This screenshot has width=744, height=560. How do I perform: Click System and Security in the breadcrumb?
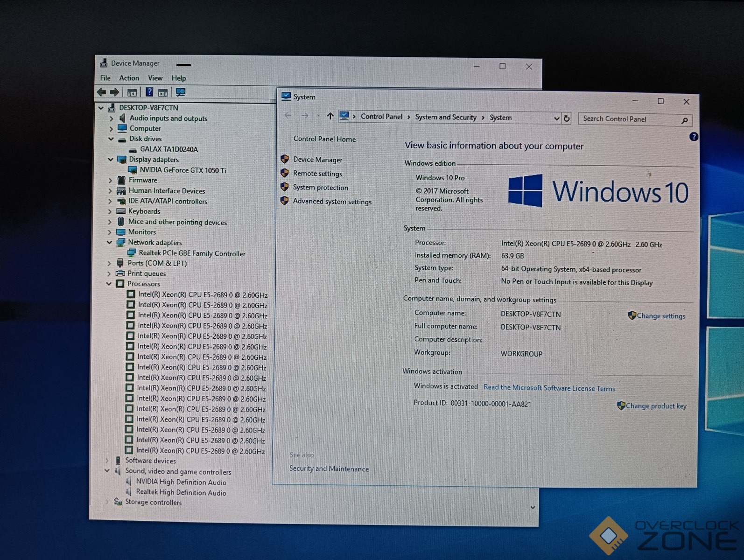click(446, 117)
